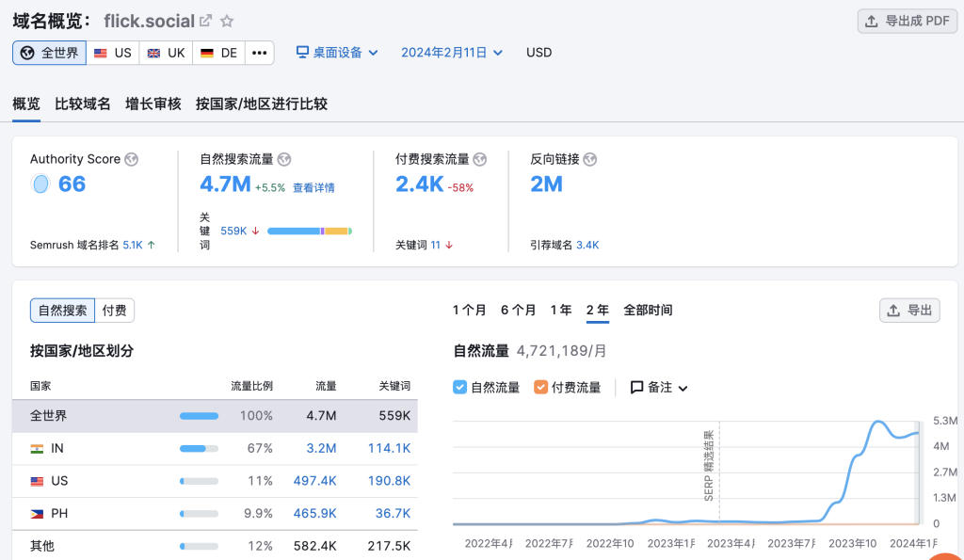Switch to 自然搜索 segment
Viewport: 964px width, 560px height.
click(63, 311)
